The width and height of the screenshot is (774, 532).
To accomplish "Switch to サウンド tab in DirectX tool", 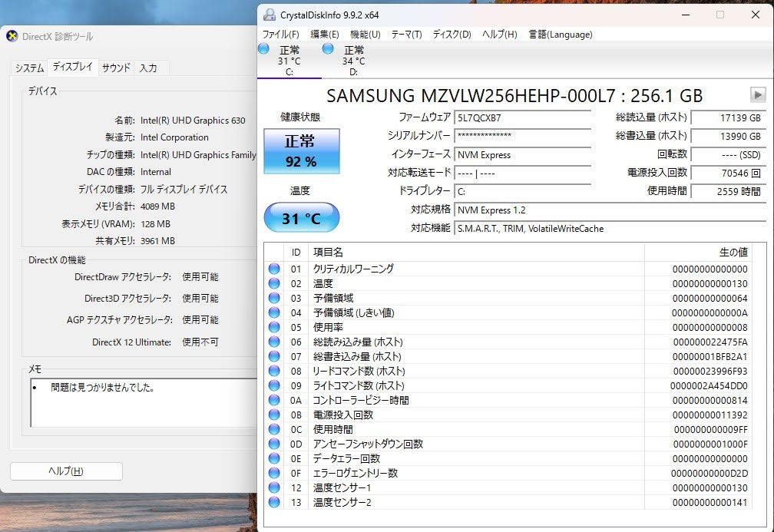I will tap(116, 68).
